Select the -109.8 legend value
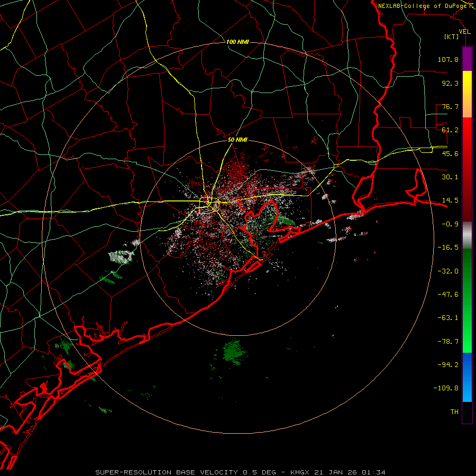 pos(446,388)
